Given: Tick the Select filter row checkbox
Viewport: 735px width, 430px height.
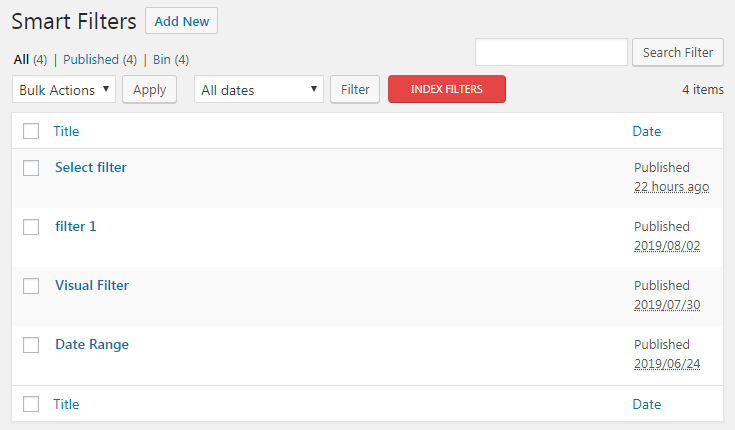Looking at the screenshot, I should point(31,167).
